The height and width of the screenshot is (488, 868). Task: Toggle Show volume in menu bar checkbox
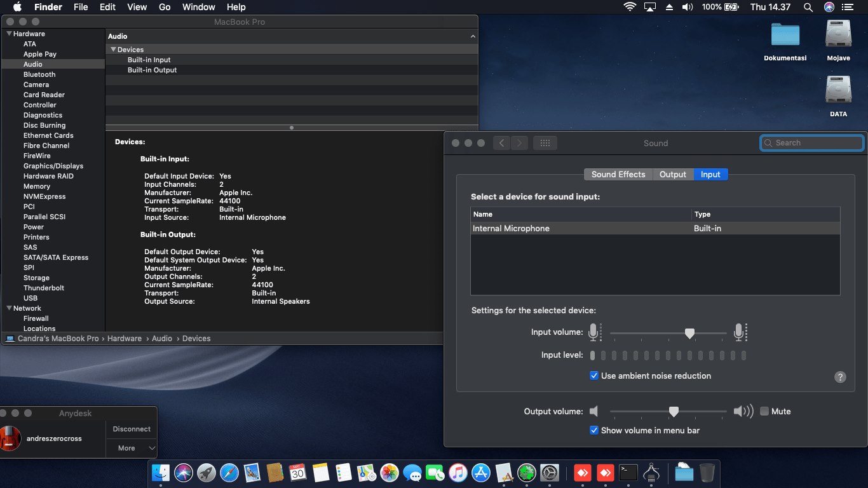594,430
